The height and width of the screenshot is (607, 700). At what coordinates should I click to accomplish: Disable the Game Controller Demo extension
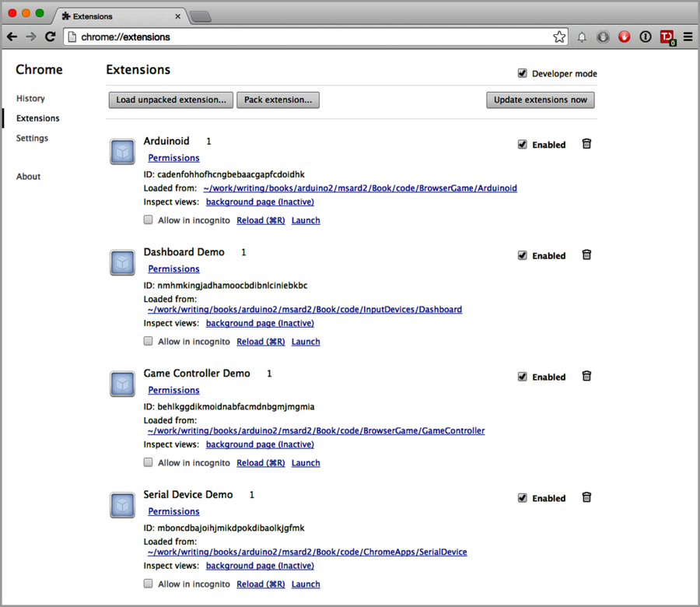(x=522, y=376)
